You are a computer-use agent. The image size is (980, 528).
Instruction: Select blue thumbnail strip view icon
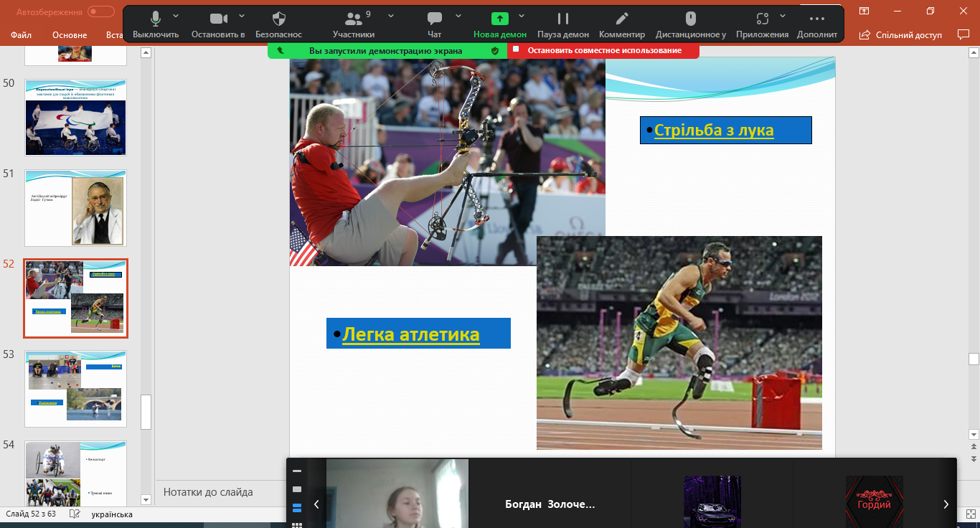[297, 508]
